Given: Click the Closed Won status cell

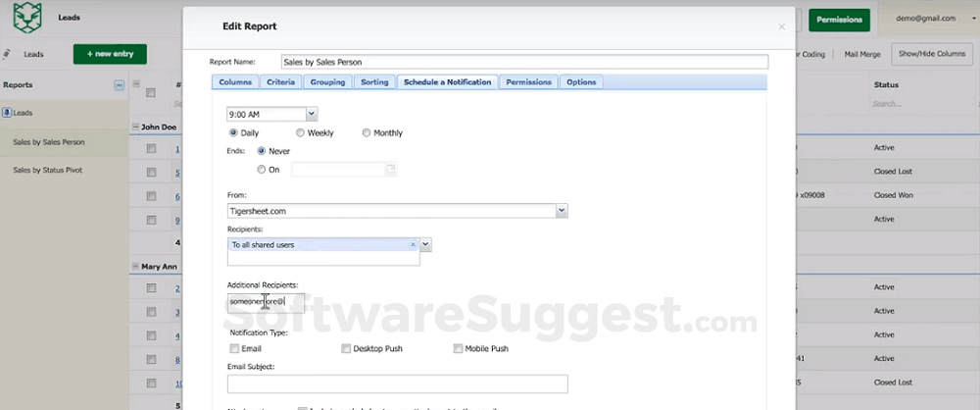Looking at the screenshot, I should pyautogui.click(x=893, y=195).
